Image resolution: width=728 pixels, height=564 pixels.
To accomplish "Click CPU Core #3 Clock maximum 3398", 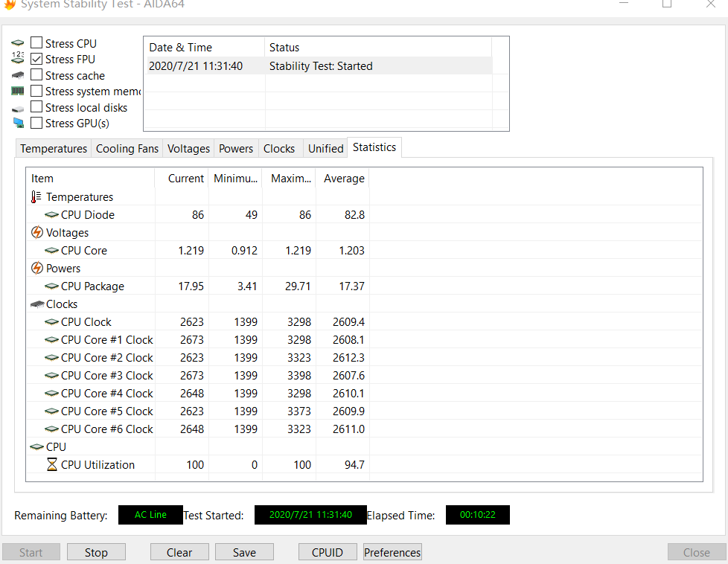I will pyautogui.click(x=299, y=376).
